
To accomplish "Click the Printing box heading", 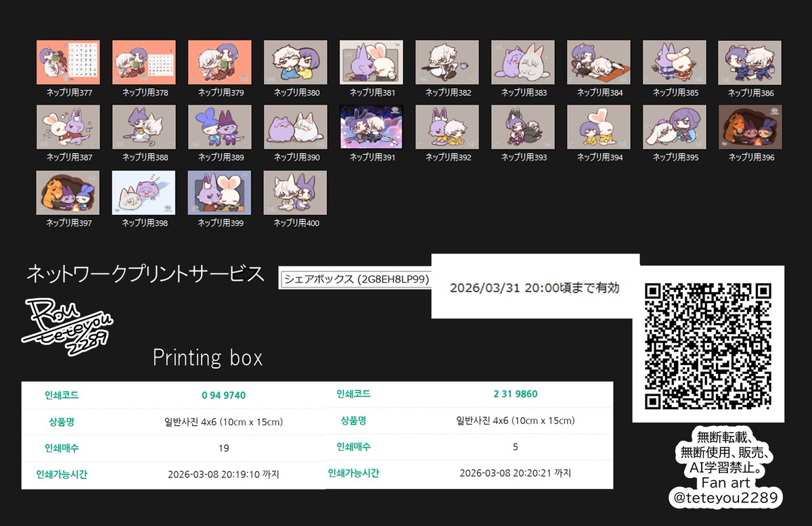I will [208, 358].
